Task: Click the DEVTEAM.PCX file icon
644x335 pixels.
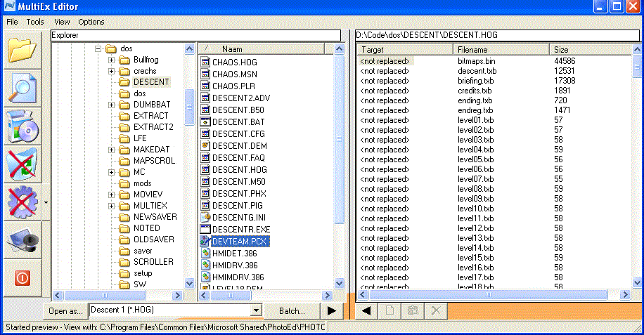Action: coord(205,241)
